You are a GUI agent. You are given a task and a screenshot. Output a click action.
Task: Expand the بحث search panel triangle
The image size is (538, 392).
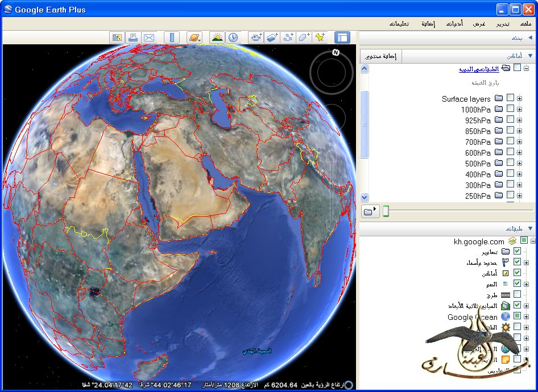[531, 37]
